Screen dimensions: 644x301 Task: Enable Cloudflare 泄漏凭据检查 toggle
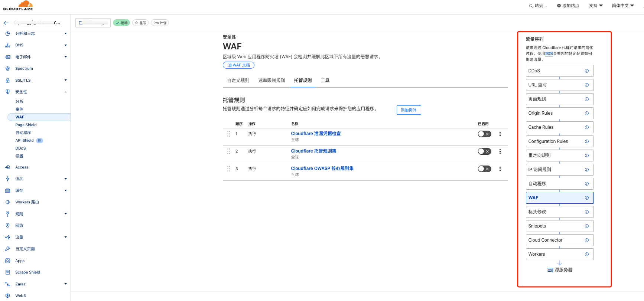[484, 134]
